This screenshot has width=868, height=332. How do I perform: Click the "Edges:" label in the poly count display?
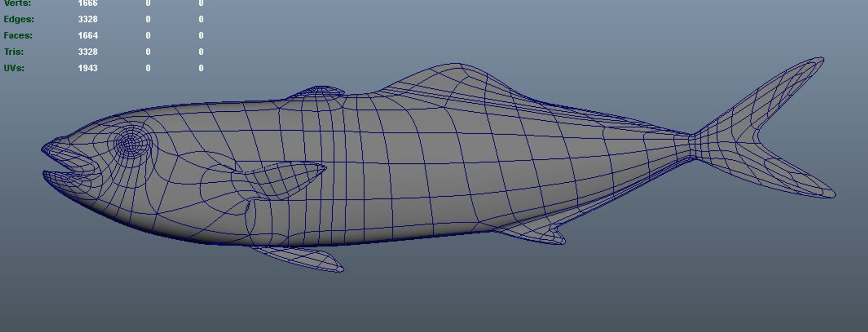tap(19, 19)
